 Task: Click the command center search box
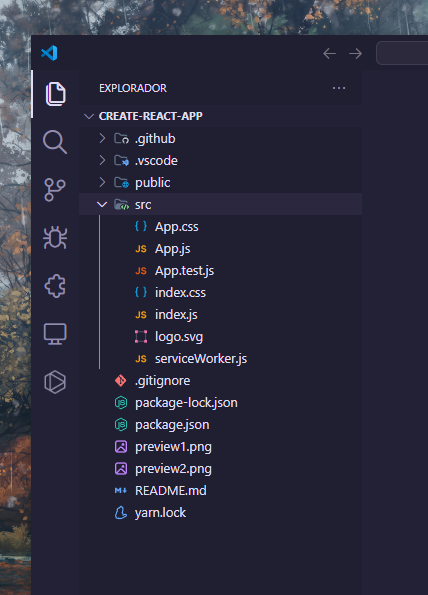(x=402, y=53)
